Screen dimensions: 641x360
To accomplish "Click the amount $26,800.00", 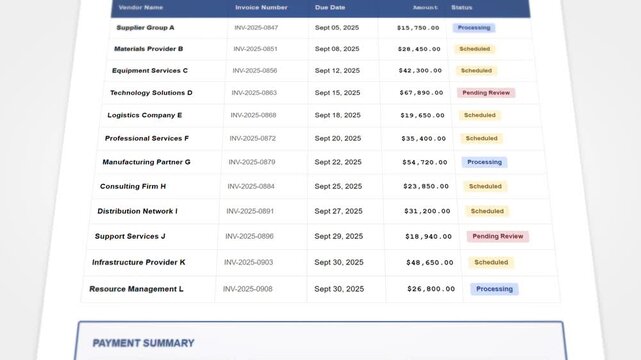I will click(431, 289).
